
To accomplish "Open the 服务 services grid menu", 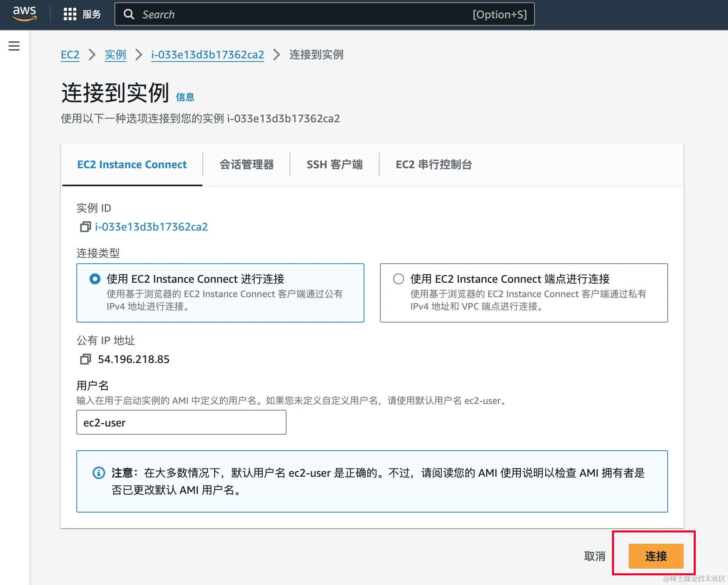I will click(x=82, y=14).
